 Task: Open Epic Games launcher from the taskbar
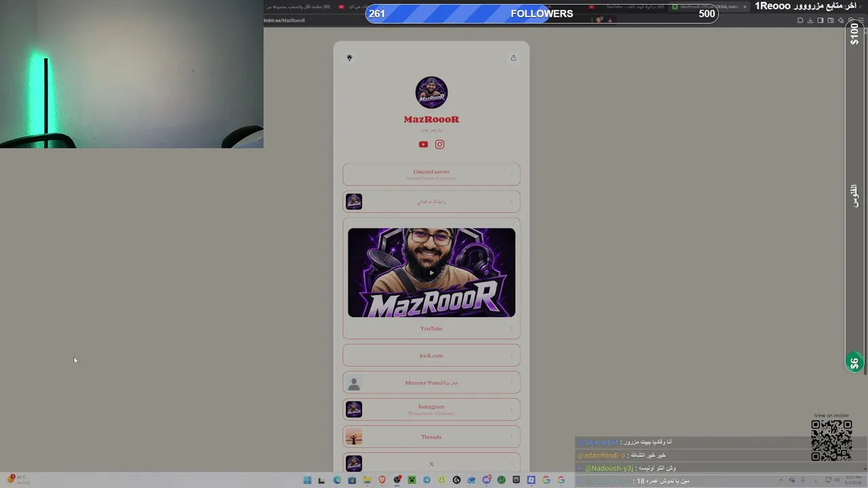coord(516,480)
